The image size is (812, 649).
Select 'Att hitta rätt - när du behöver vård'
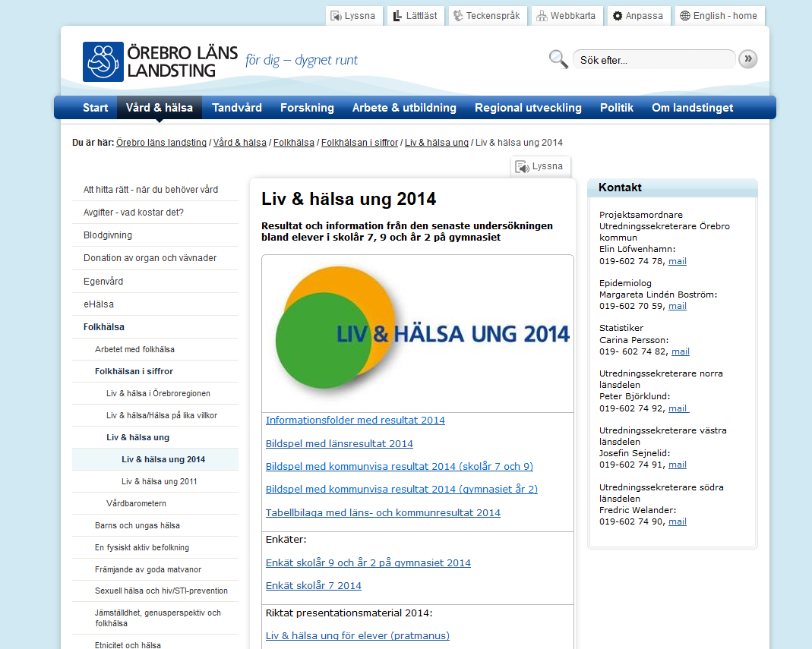[x=156, y=190]
